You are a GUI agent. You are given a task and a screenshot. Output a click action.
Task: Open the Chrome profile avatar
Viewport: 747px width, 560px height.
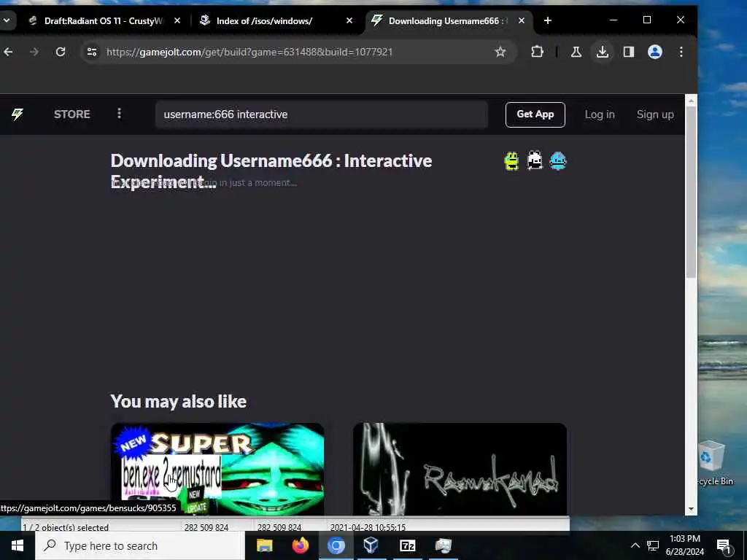coord(655,52)
